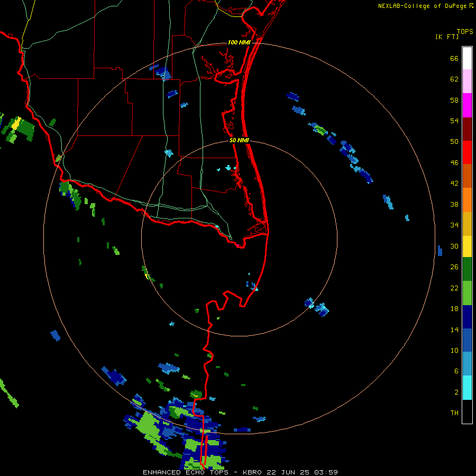Select the magenta 58 kft legend swatch
Image resolution: width=476 pixels, height=476 pixels.
pos(467,105)
